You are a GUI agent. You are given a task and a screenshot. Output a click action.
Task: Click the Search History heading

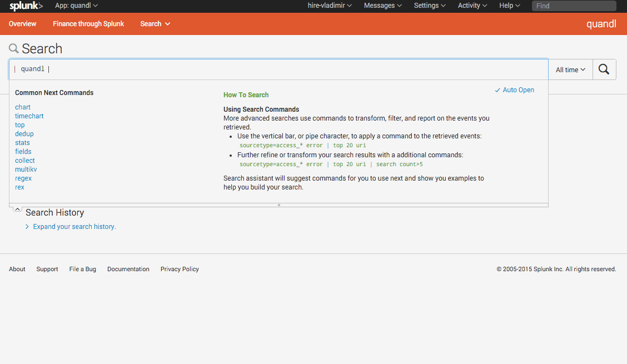click(55, 212)
